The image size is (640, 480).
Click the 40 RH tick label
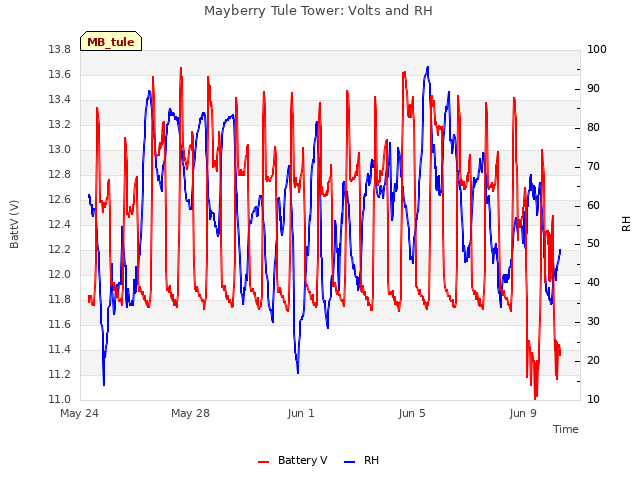(593, 283)
